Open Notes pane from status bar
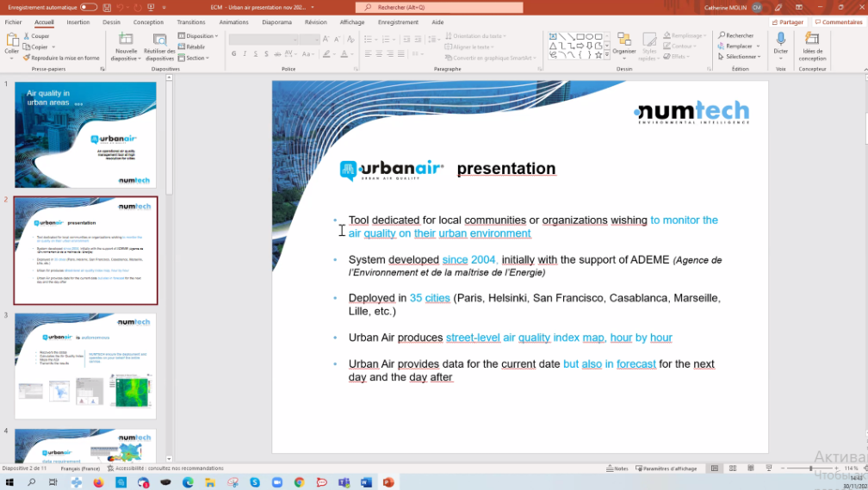This screenshot has height=490, width=868. click(617, 468)
